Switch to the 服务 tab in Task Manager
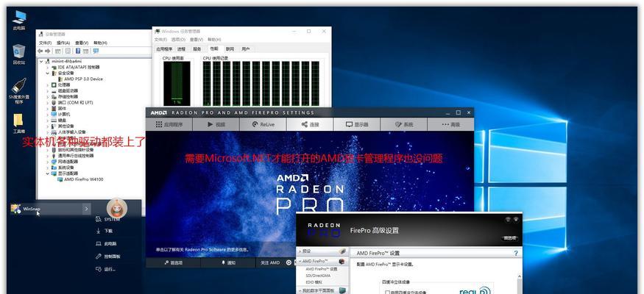Image resolution: width=644 pixels, height=294 pixels. 197,49
